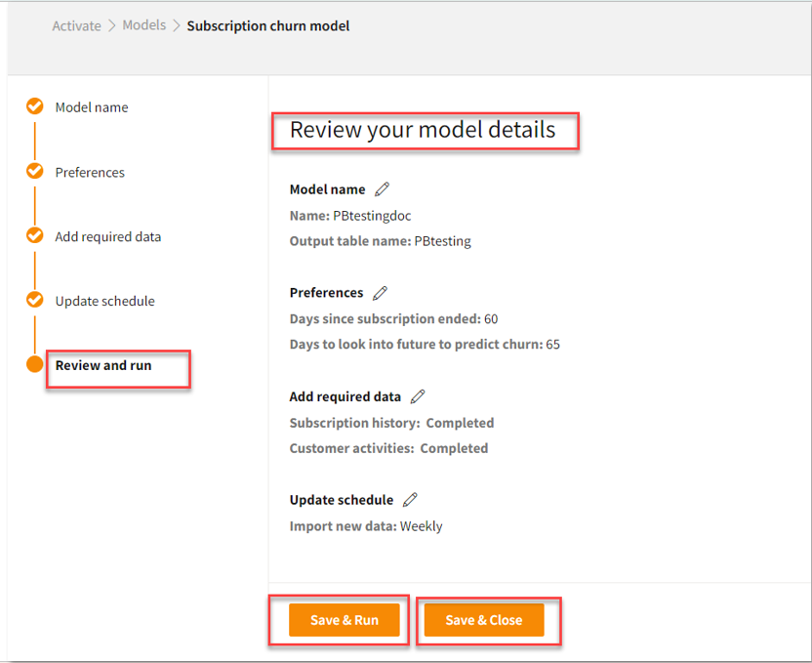Viewport: 812px width, 663px height.
Task: Click pencil icon next to Add required data
Action: [418, 396]
